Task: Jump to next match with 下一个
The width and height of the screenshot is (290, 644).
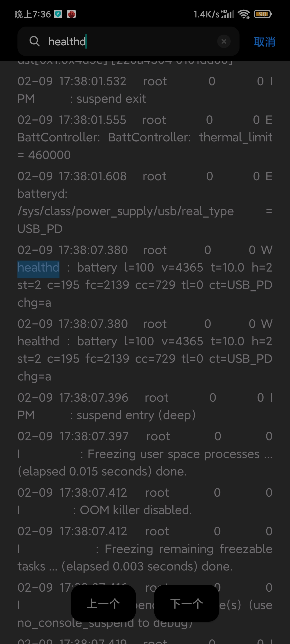Action: point(187,603)
